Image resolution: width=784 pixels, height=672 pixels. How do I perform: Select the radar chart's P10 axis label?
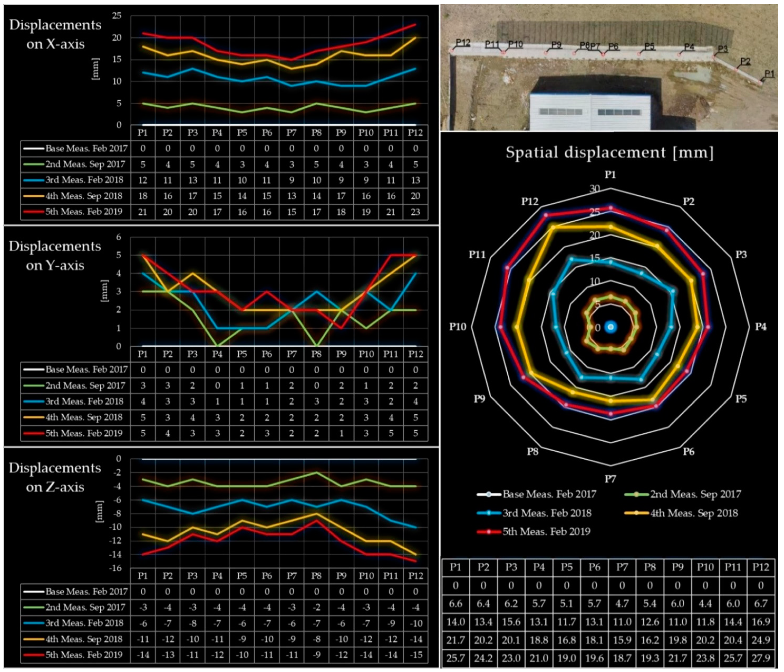[458, 327]
